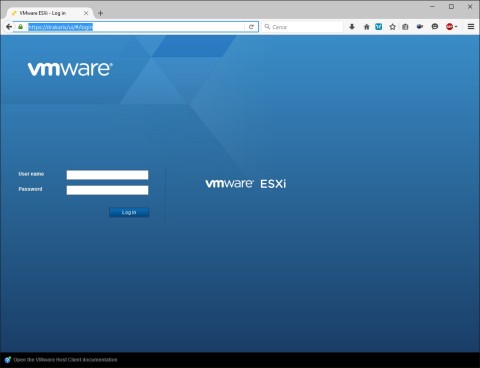Focus the User name input field
Screen dimensions: 480x368
(107, 175)
